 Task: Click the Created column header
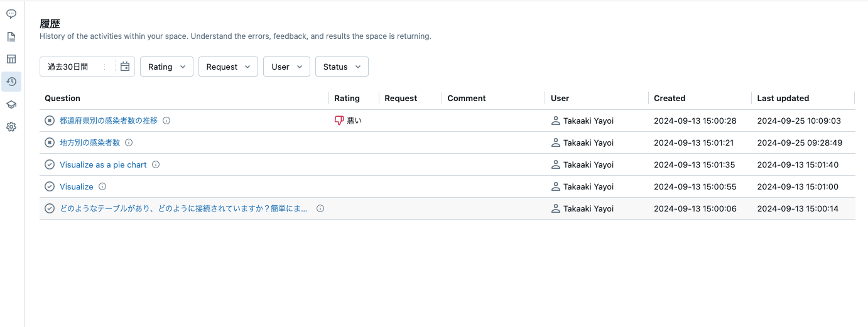click(670, 98)
